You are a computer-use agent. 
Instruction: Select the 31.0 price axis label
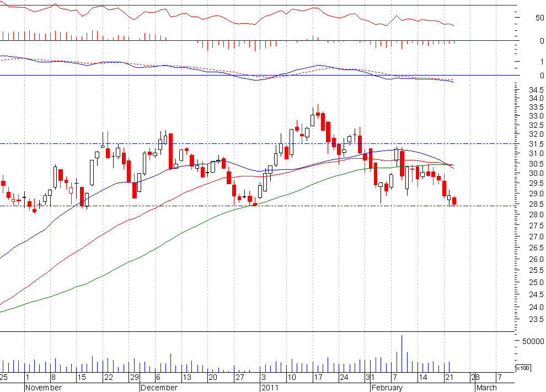tap(536, 153)
